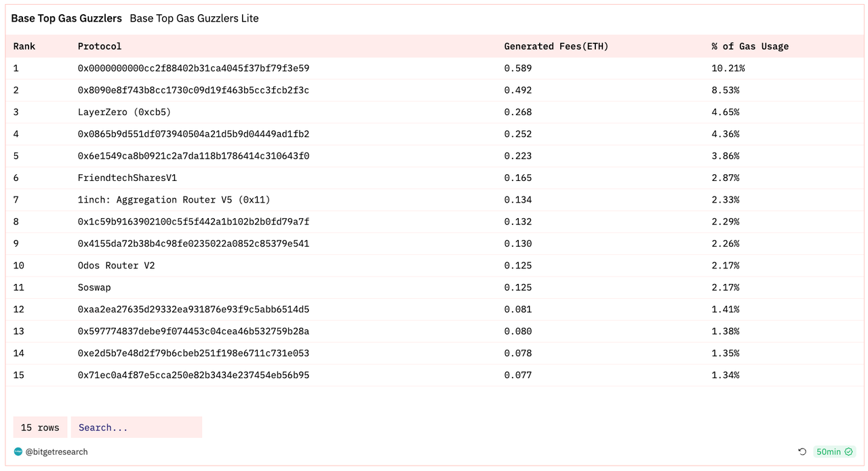
Task: Click the 10.21% gas usage cell
Action: click(728, 68)
